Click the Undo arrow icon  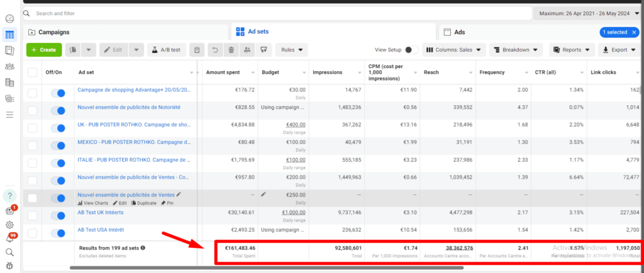(x=215, y=50)
